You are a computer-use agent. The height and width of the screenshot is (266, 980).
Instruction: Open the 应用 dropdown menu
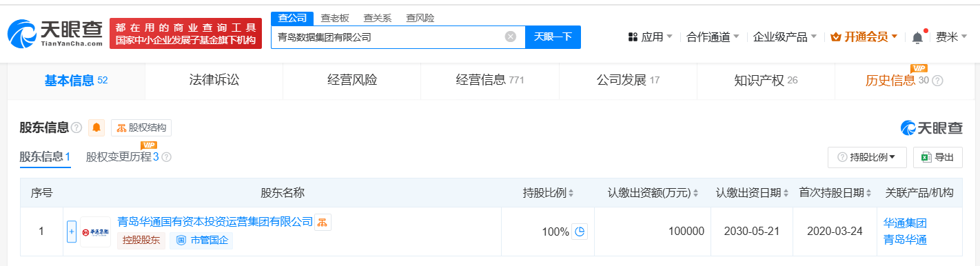tap(651, 37)
